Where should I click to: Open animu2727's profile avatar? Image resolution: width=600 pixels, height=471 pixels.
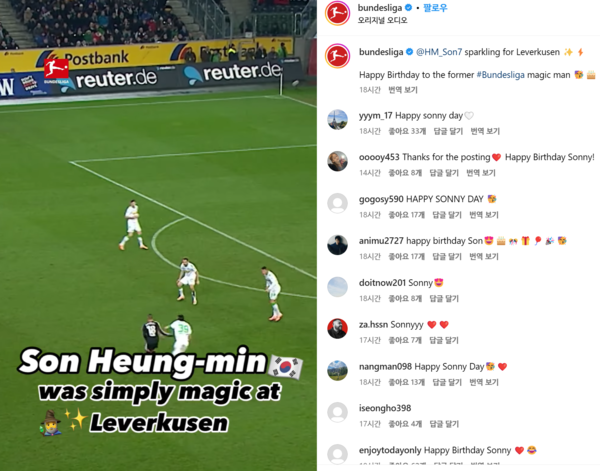(x=337, y=245)
